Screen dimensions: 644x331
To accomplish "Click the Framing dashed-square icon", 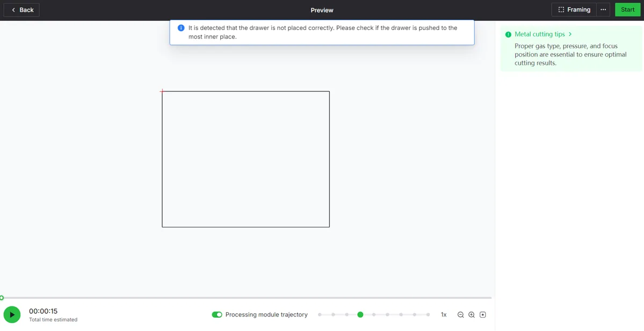I will (x=561, y=10).
